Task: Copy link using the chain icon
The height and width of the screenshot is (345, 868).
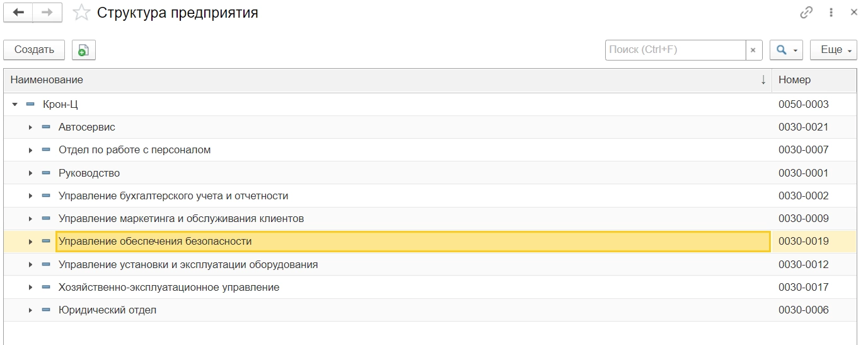Action: click(x=806, y=13)
